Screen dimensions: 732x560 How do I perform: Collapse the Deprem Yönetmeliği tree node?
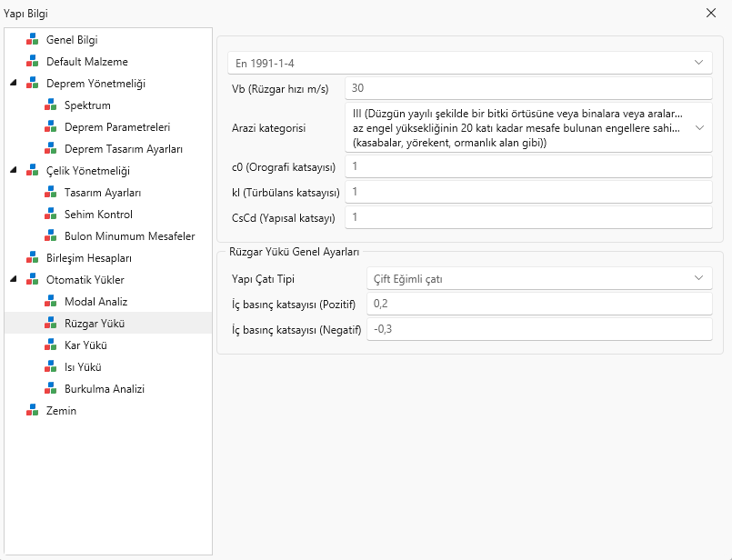[14, 83]
